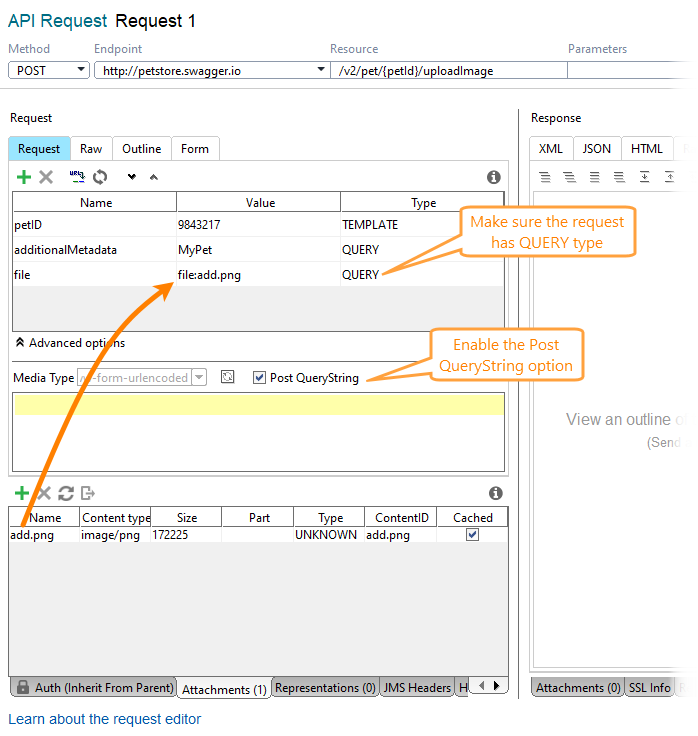Click second response formatting toolbar icon
Image resolution: width=698 pixels, height=736 pixels.
[x=569, y=177]
